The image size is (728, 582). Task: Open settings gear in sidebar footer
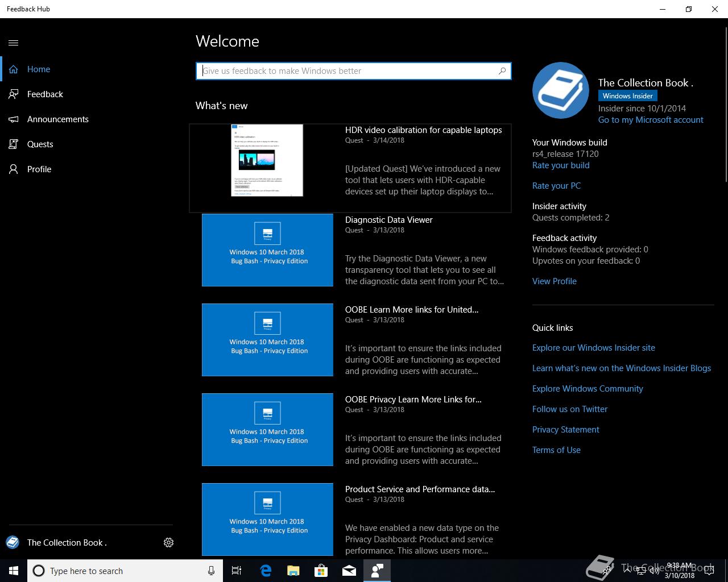(x=168, y=543)
